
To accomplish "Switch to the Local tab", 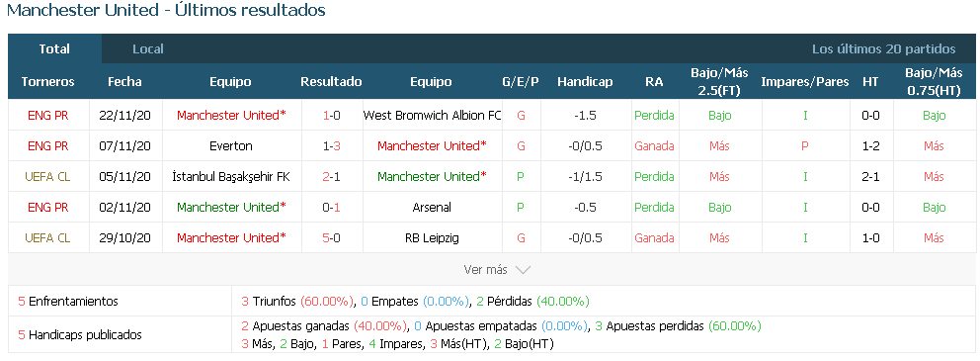I will [x=148, y=48].
